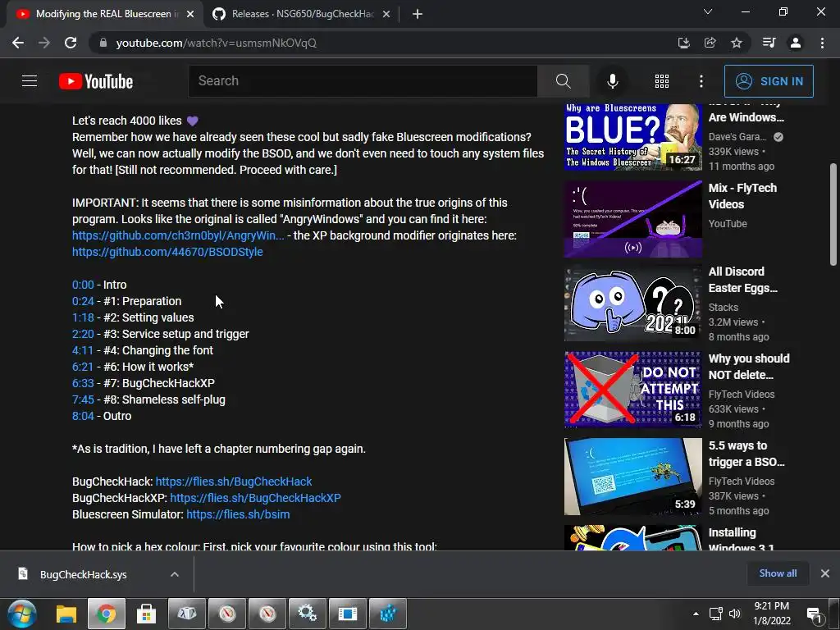This screenshot has height=630, width=840.
Task: Click the network icon in the system tray
Action: click(715, 614)
